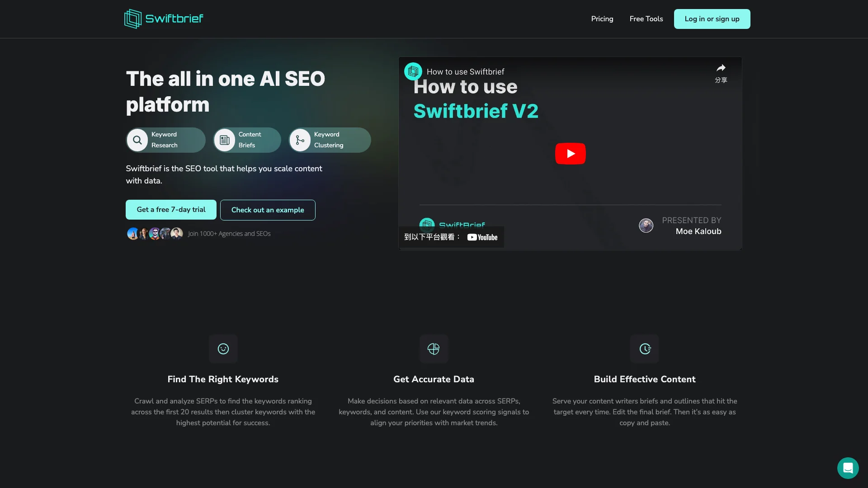This screenshot has height=488, width=868.
Task: Select the Keyword Research tab
Action: click(x=166, y=140)
